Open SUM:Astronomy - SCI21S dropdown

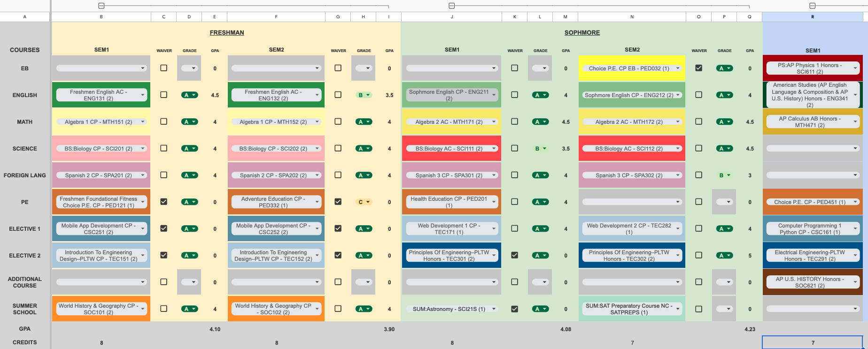tap(451, 309)
